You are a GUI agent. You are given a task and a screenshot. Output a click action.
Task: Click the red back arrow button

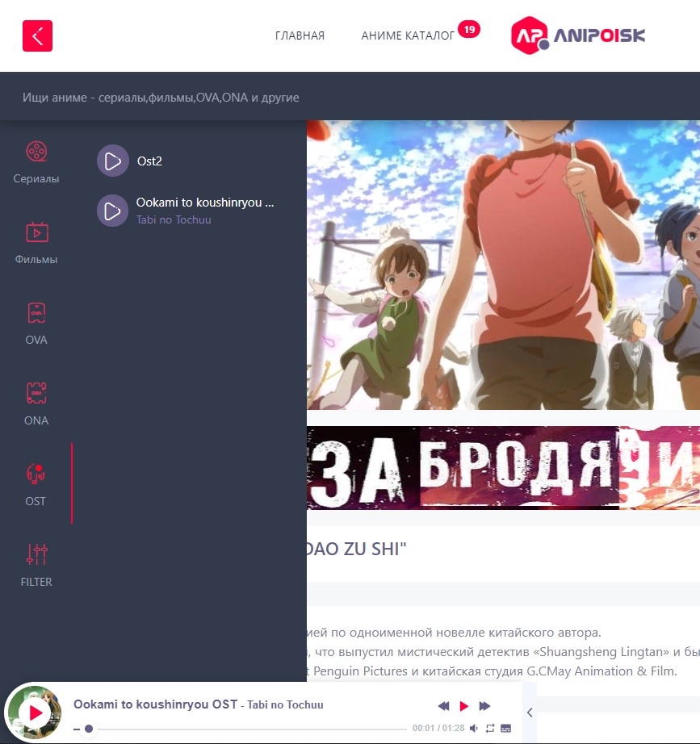pos(37,36)
